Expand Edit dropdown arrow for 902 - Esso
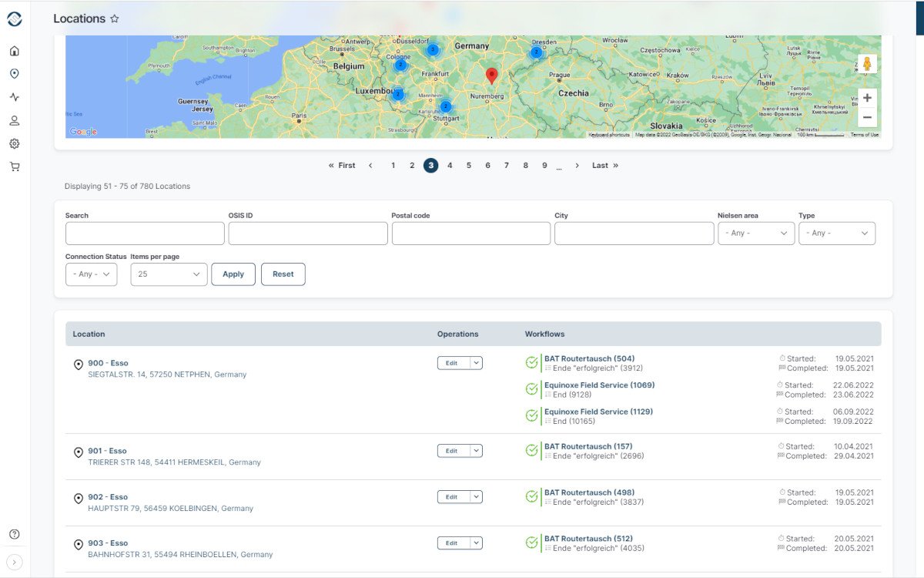Image resolution: width=924 pixels, height=578 pixels. (x=476, y=497)
